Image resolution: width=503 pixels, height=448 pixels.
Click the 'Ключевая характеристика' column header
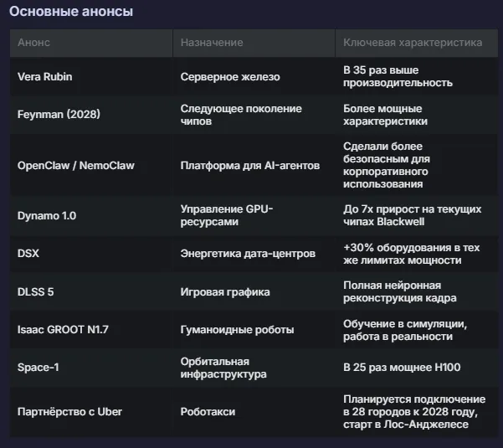(417, 43)
